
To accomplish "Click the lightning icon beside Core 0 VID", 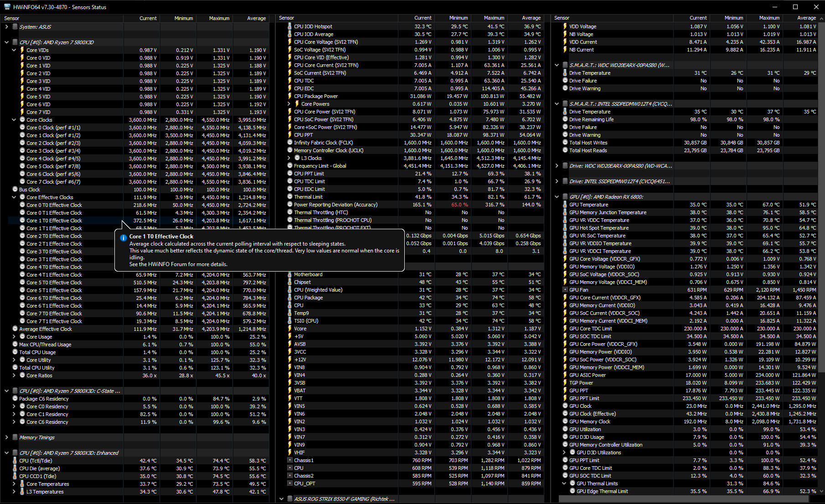I will (22, 58).
